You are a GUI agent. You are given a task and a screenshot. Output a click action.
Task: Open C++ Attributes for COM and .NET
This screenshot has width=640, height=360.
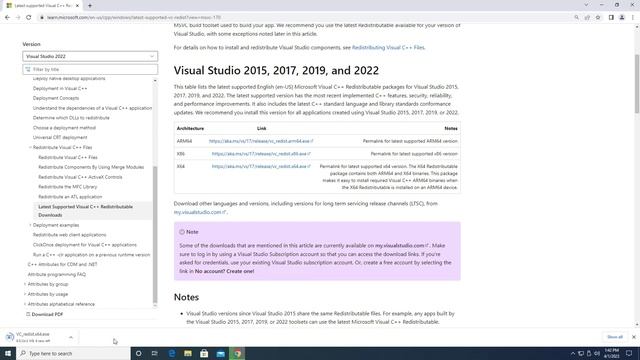(x=62, y=264)
